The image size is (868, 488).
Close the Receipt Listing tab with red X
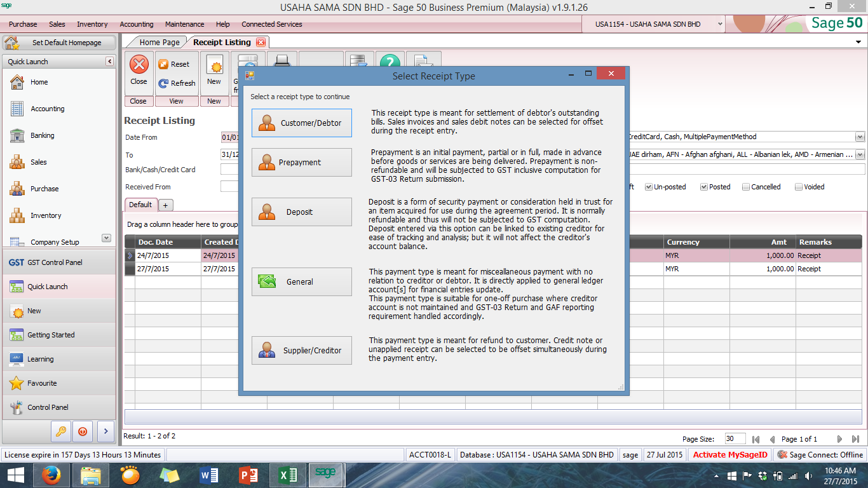point(261,43)
